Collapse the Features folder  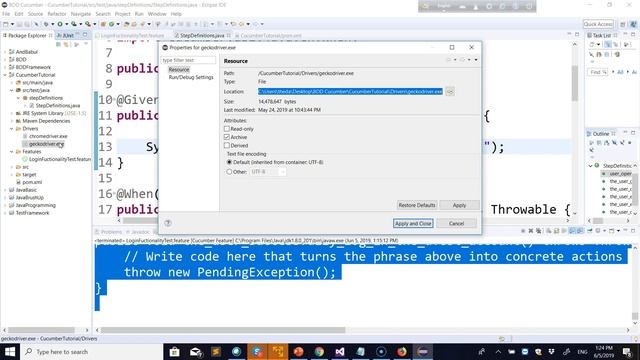coord(12,151)
